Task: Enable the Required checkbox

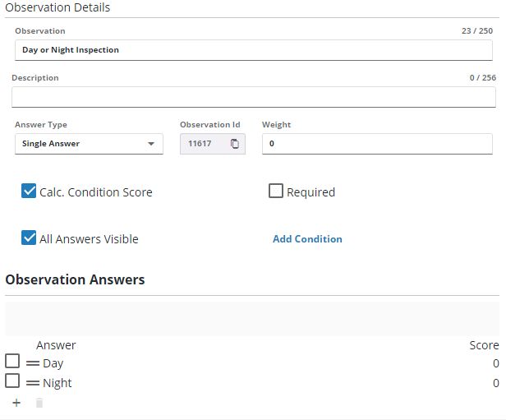Action: pyautogui.click(x=276, y=192)
